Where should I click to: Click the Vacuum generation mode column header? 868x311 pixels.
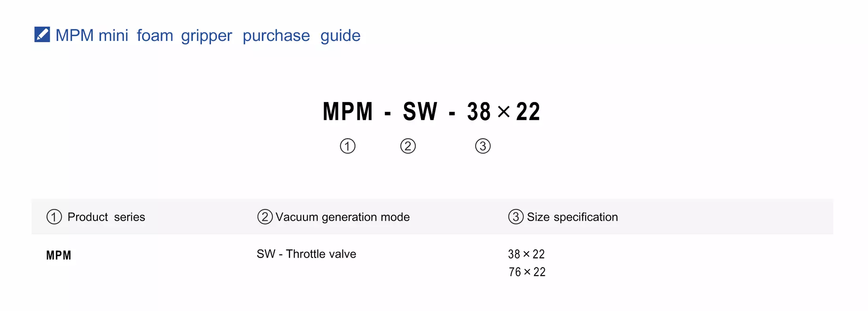point(342,217)
